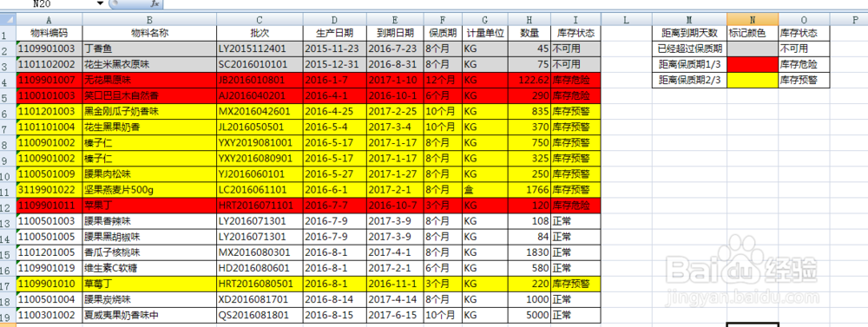Click batch cell HRT2016071101
The image size is (868, 327).
pyautogui.click(x=260, y=206)
